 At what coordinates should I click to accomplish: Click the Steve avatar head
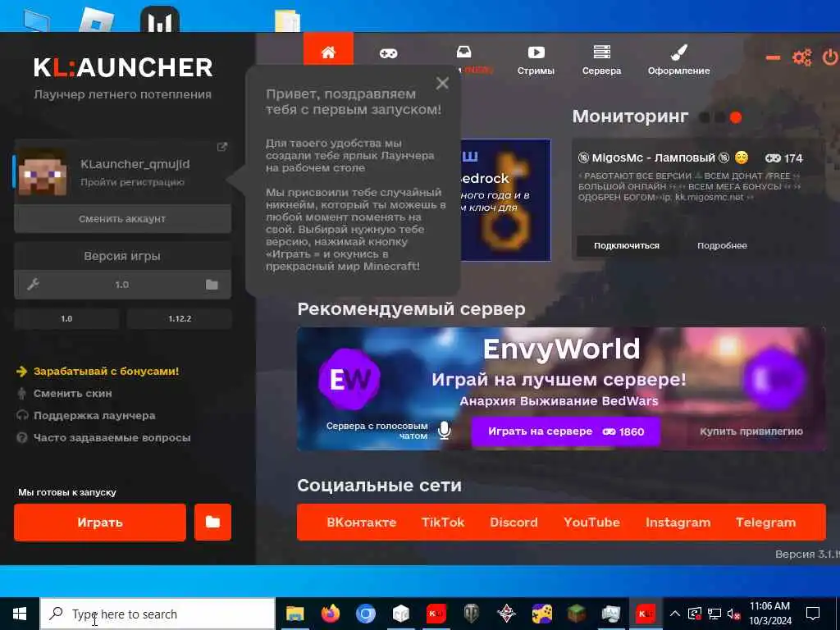(x=43, y=172)
